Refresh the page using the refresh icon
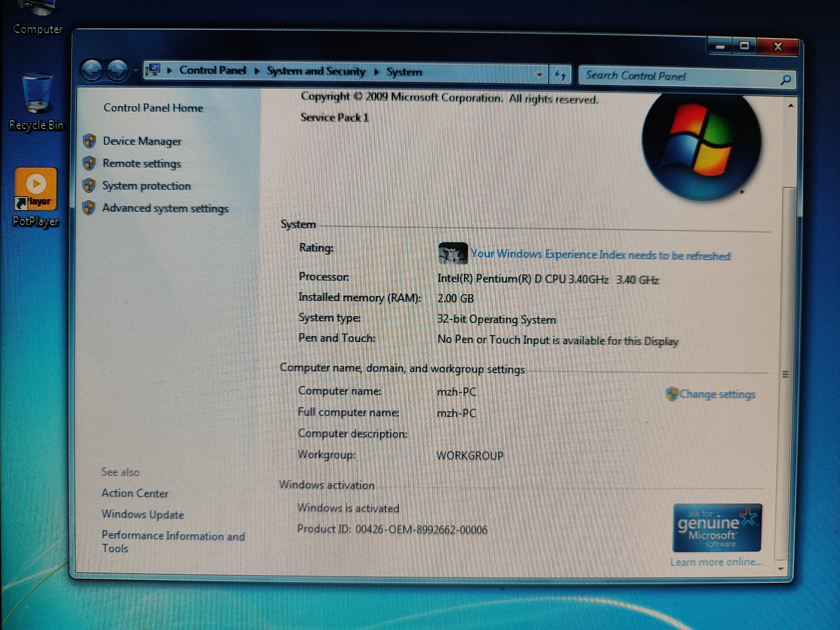This screenshot has width=840, height=630. [560, 75]
